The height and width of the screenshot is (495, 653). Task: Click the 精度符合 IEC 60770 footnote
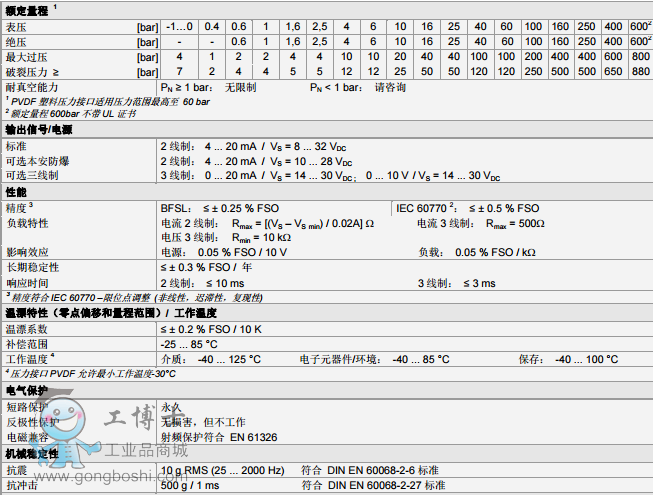coord(135,298)
